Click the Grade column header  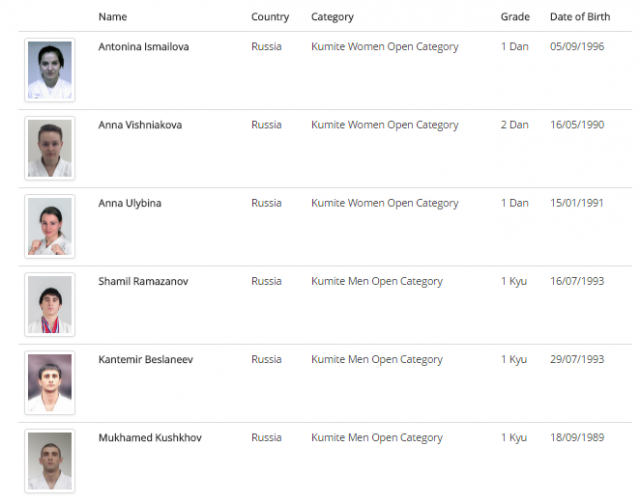pos(515,17)
